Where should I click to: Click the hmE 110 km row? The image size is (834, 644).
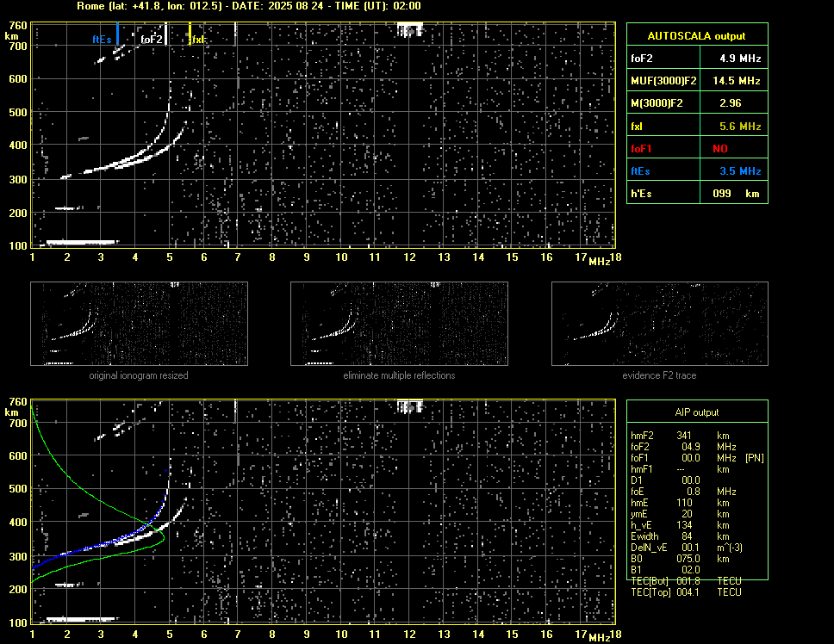[x=680, y=503]
